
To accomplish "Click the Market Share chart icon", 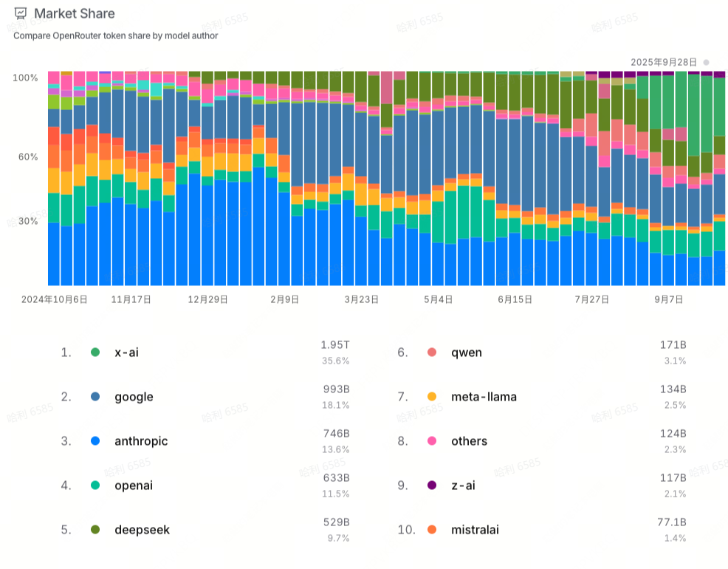I will point(21,13).
